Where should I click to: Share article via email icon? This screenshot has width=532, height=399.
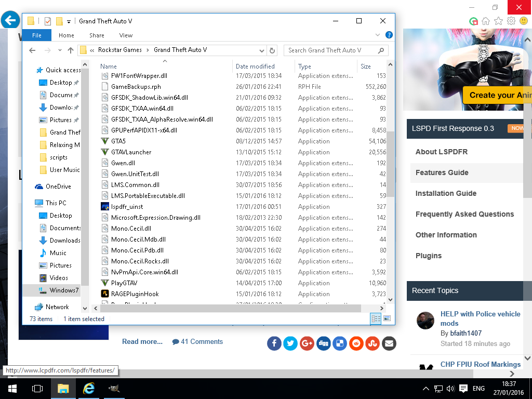[389, 344]
